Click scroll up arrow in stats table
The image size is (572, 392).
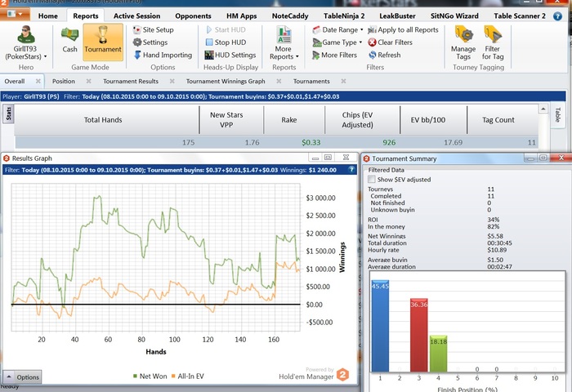click(543, 109)
